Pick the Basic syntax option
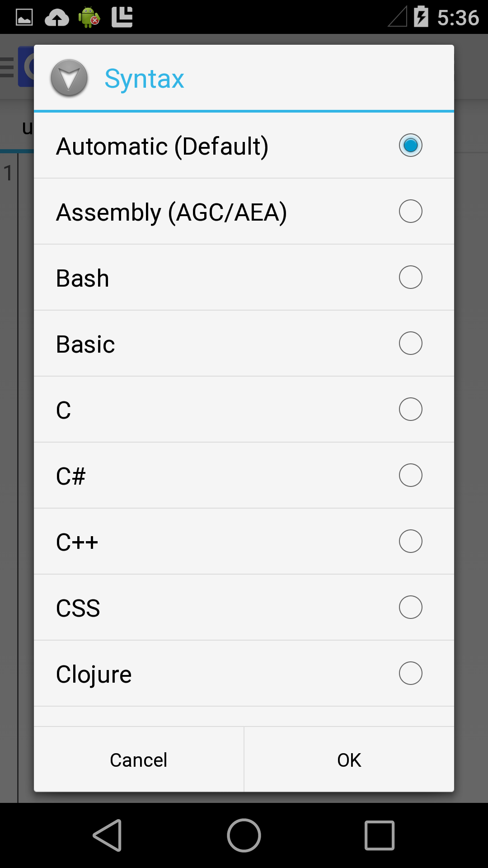 click(410, 343)
